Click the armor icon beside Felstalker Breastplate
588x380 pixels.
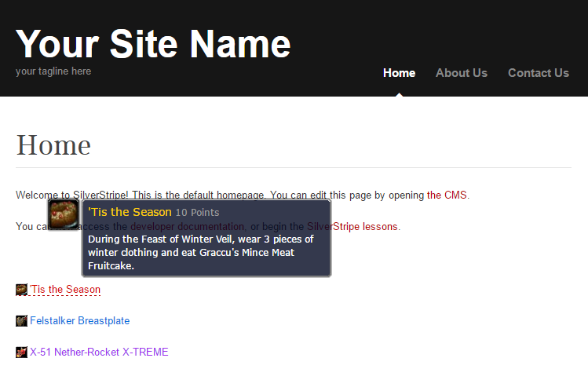coord(21,321)
